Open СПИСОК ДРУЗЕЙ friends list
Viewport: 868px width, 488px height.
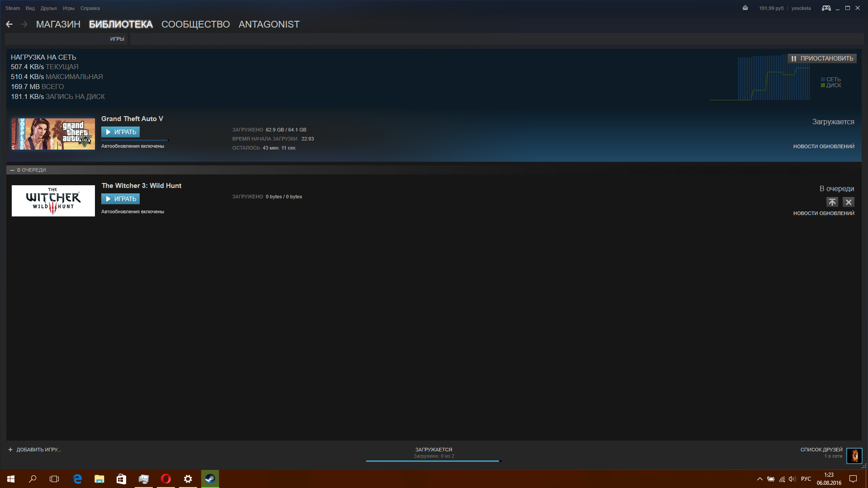click(x=821, y=450)
